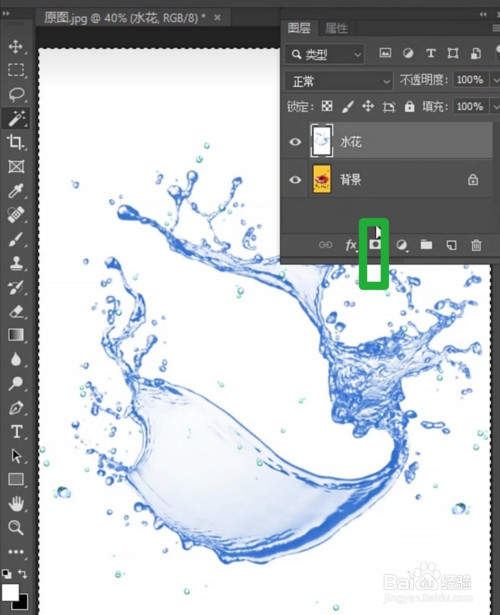Click the foreground color swatch

coord(10,593)
